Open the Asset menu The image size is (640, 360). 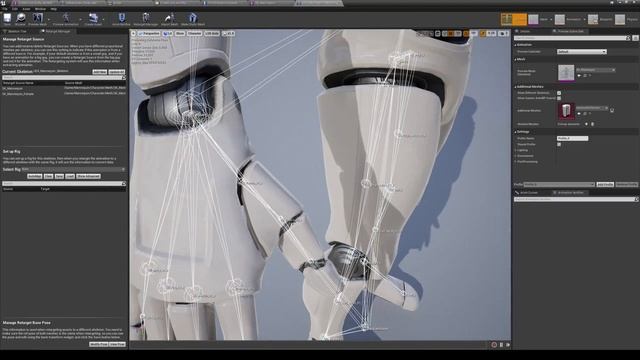point(26,9)
